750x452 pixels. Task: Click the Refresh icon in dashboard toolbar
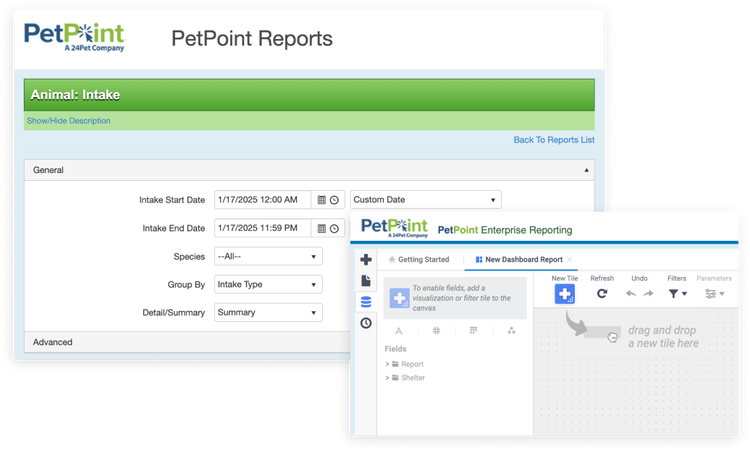click(602, 294)
